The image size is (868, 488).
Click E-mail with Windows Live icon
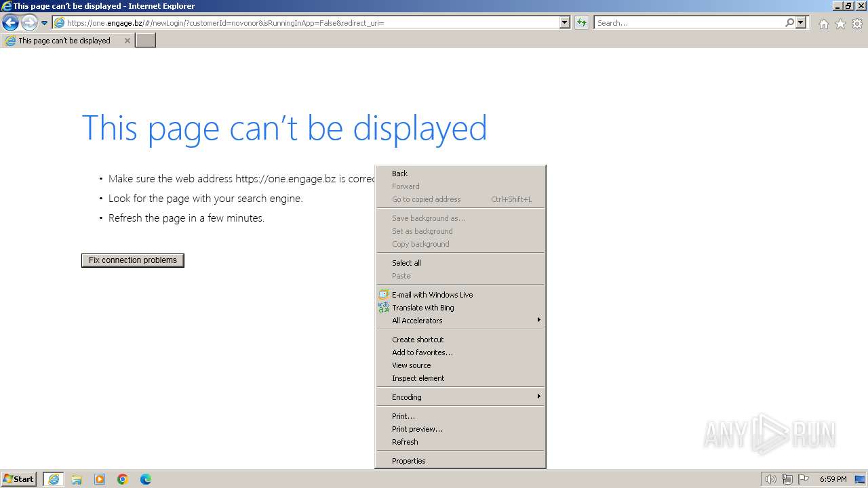click(384, 295)
